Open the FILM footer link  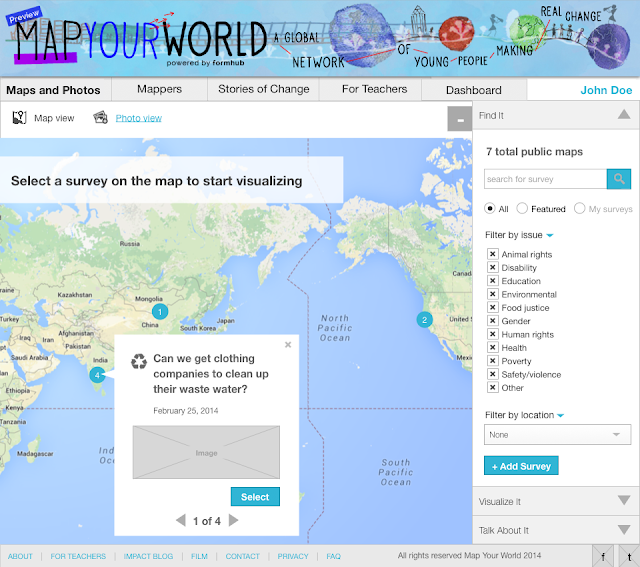coord(199,556)
